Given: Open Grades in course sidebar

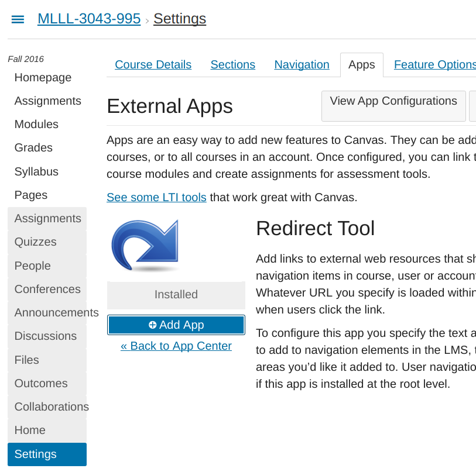Looking at the screenshot, I should click(x=33, y=147).
